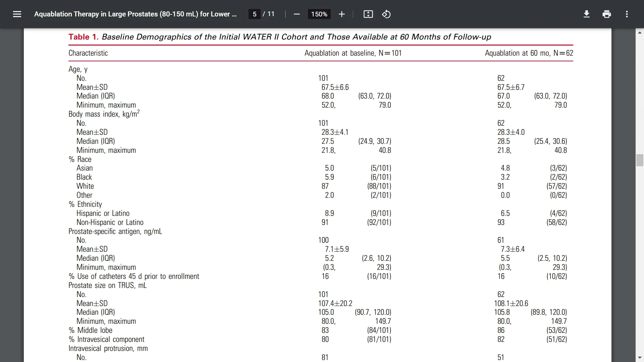Click the zoom in plus icon

coord(341,14)
